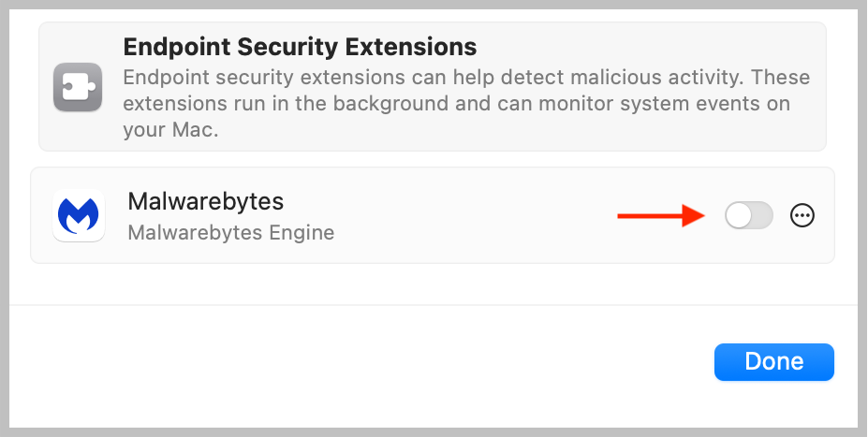The image size is (868, 437).
Task: Click the word "Engine" under Malwarebytes
Action: click(303, 231)
